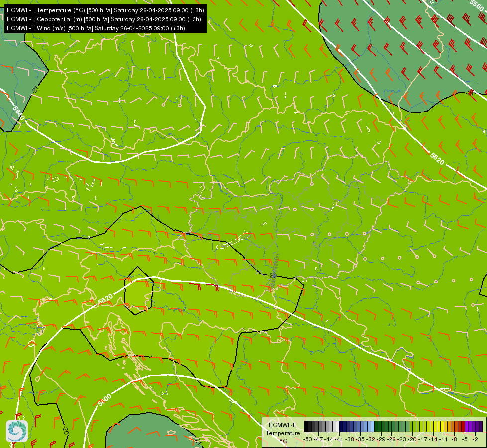Screen dimensions: 487x448
Task: Click the -26 value on the colorbar
Action: (x=392, y=439)
